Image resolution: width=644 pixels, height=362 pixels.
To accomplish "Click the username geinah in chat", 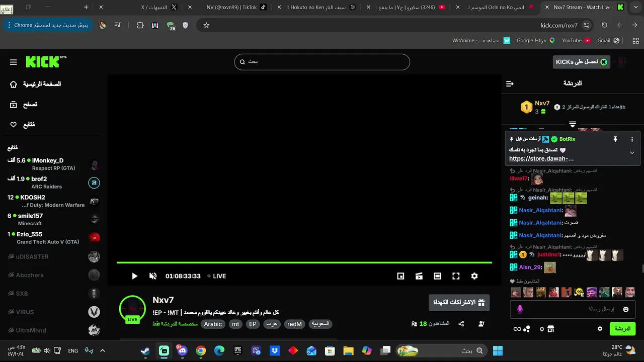I will point(538,198).
